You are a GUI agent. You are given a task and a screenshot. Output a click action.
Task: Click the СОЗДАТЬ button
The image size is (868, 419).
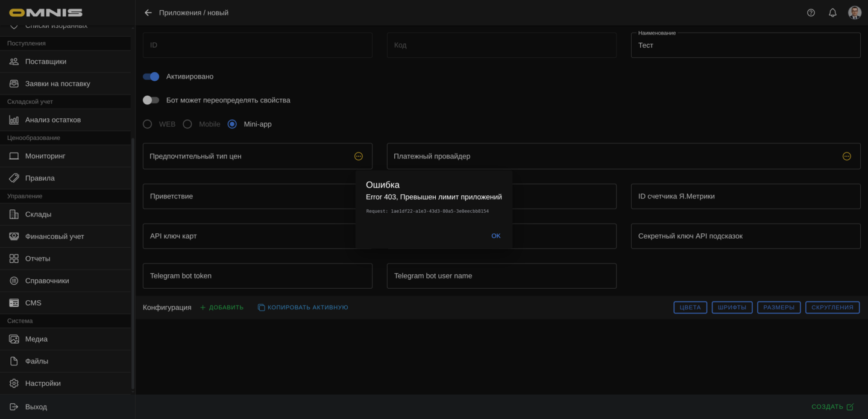832,407
